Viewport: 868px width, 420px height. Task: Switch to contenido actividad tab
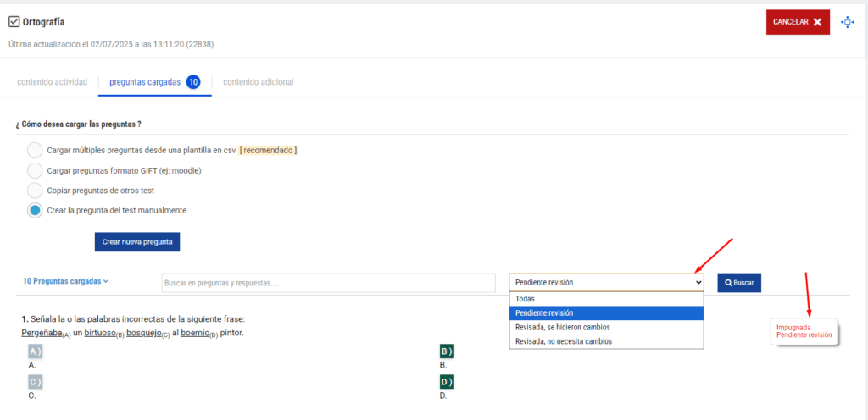click(x=52, y=82)
